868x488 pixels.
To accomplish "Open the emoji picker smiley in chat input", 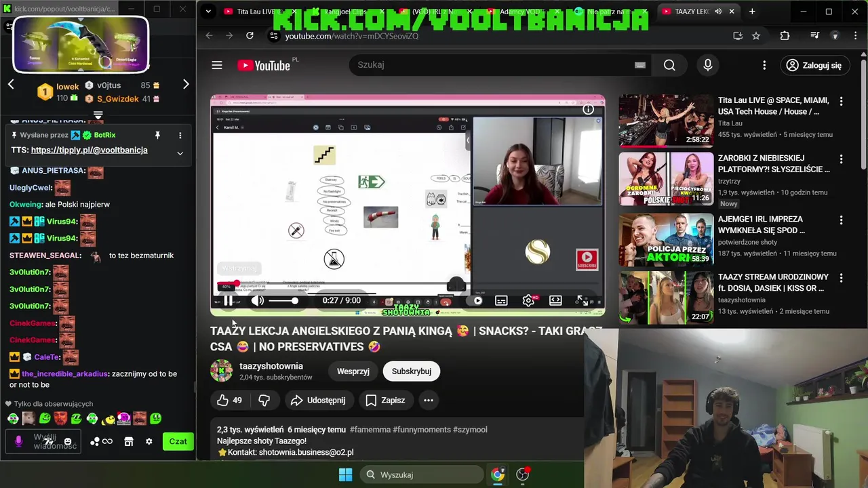I will tap(68, 442).
